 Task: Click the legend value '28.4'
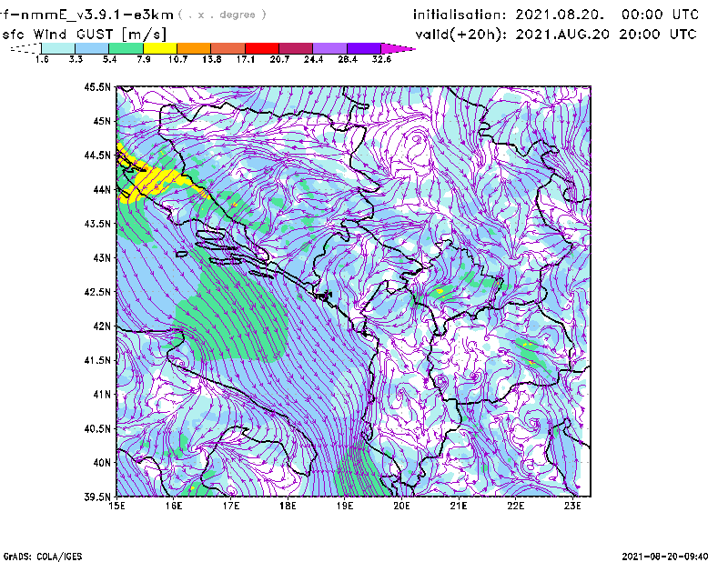pos(348,59)
